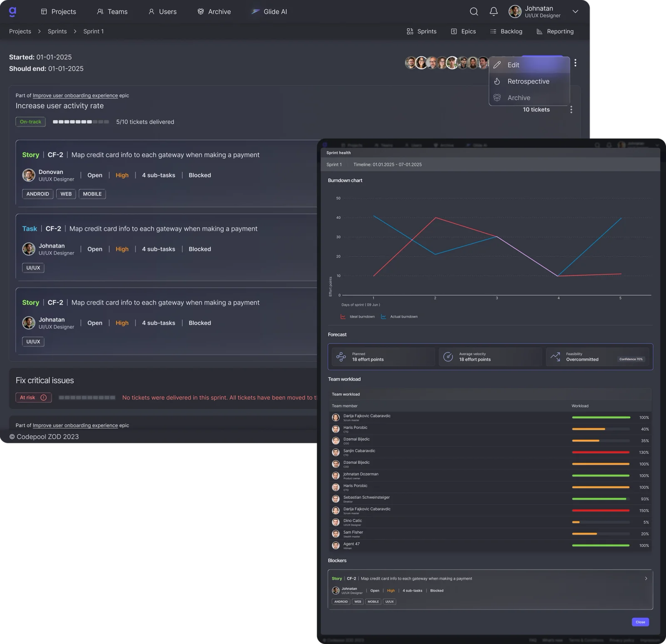The width and height of the screenshot is (666, 644).
Task: Click the UI/UX tag in Blockers card
Action: tap(389, 602)
